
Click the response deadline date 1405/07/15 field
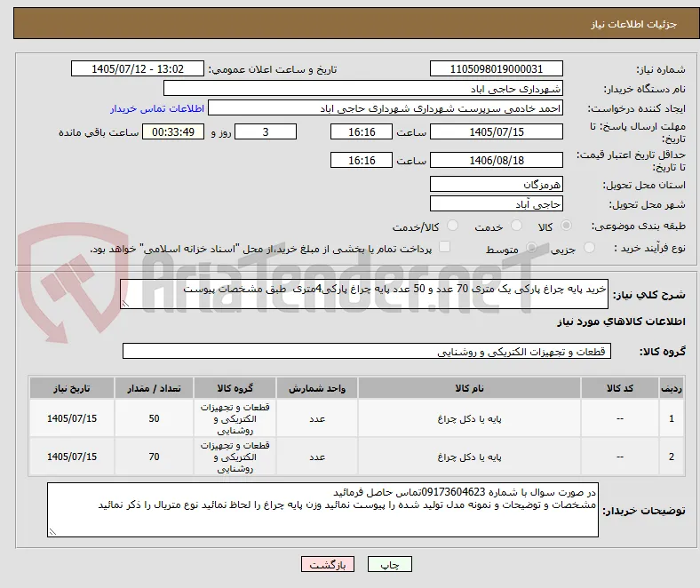(x=496, y=131)
